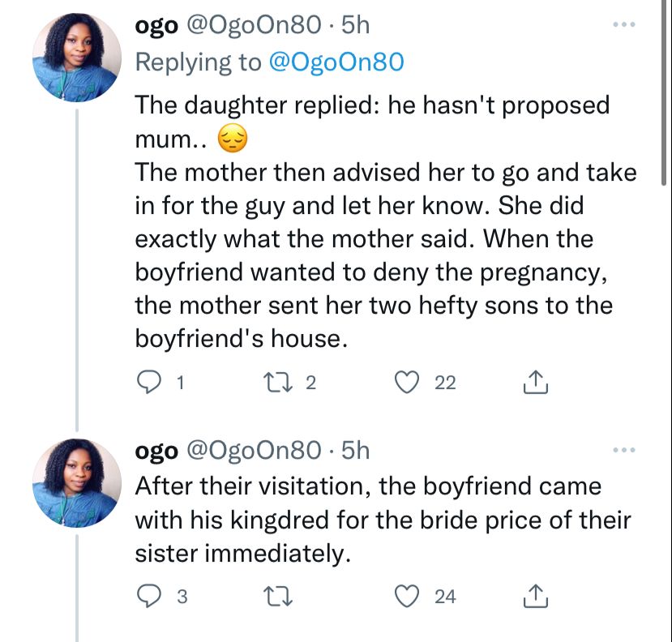Like the tweet with 22 likes
The height and width of the screenshot is (642, 672).
tap(408, 383)
